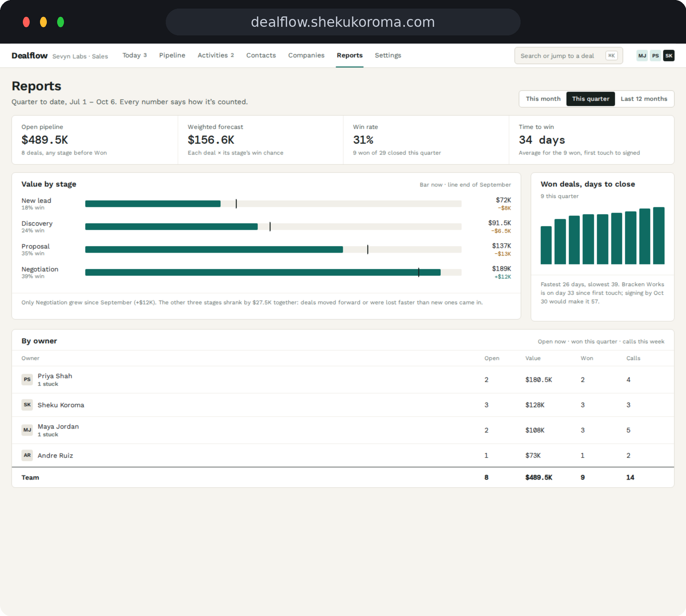Click the AR badge beside Andre Ruiz
The width and height of the screenshot is (686, 616).
coord(27,455)
